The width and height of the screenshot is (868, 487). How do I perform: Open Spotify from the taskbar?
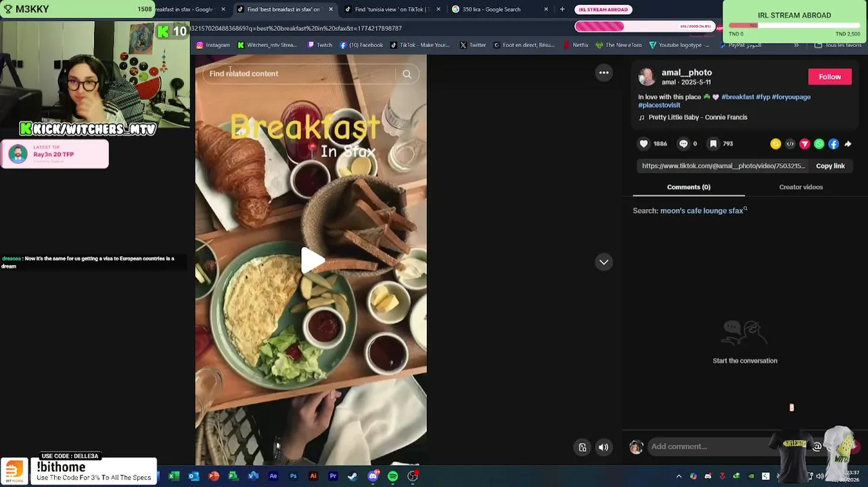click(x=392, y=476)
